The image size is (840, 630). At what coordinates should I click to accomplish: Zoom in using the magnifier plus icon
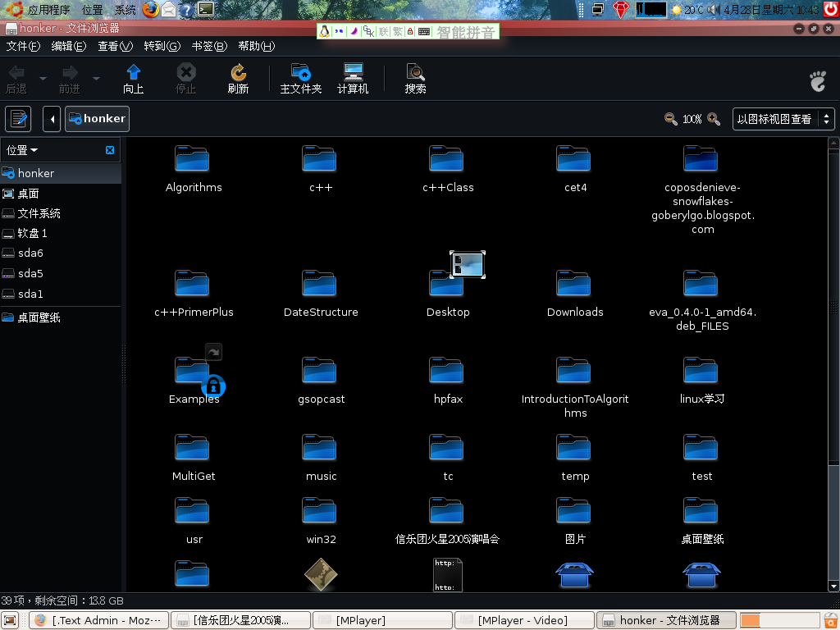[x=714, y=119]
